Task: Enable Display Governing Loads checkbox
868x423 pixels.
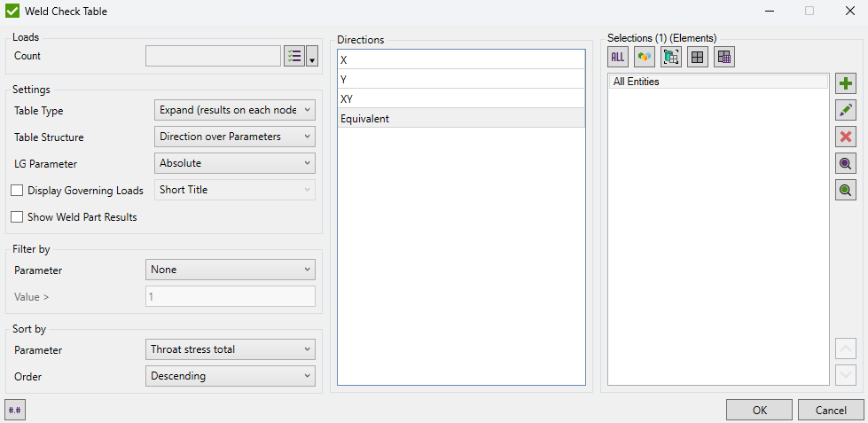Action: point(17,191)
